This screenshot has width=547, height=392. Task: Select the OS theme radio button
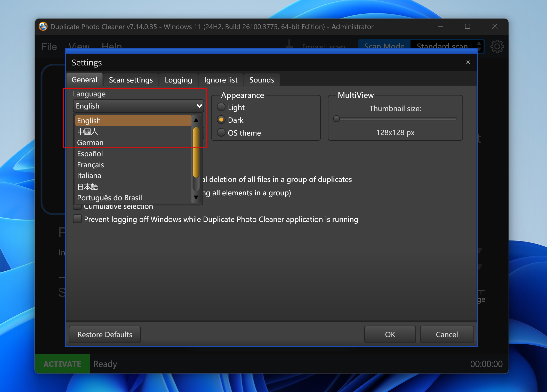tap(221, 132)
